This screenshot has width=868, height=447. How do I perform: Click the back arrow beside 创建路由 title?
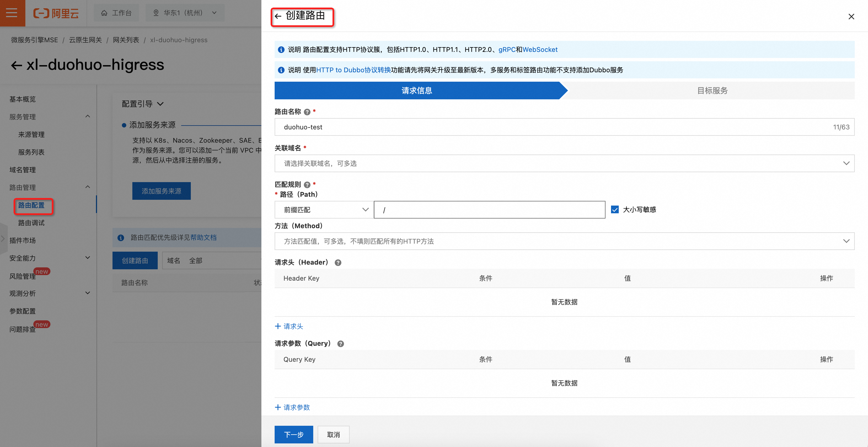(278, 16)
